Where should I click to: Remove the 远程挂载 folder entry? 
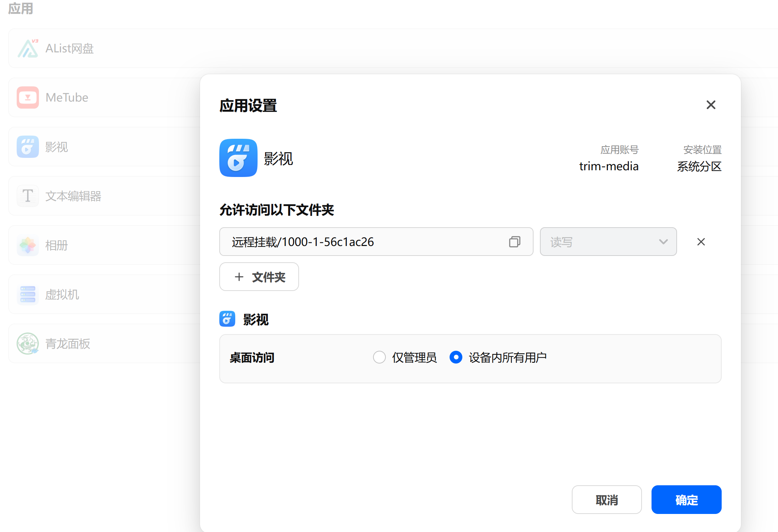[701, 242]
